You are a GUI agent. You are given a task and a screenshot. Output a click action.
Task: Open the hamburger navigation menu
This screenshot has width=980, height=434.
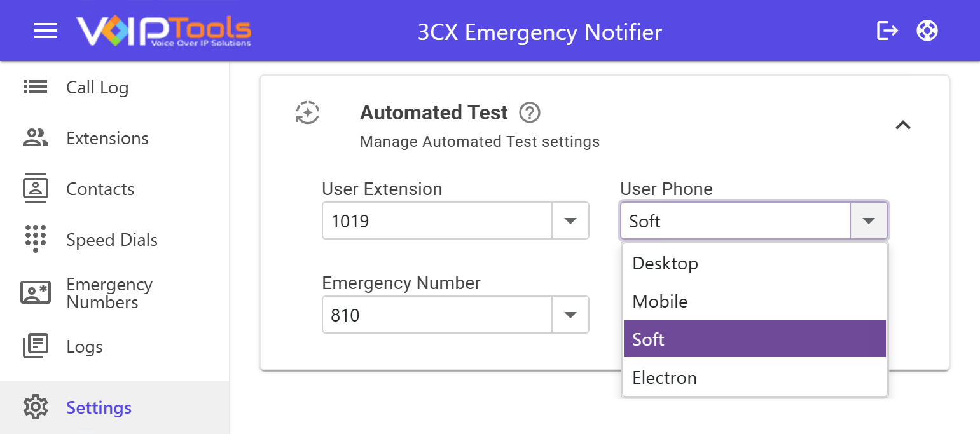click(x=46, y=31)
